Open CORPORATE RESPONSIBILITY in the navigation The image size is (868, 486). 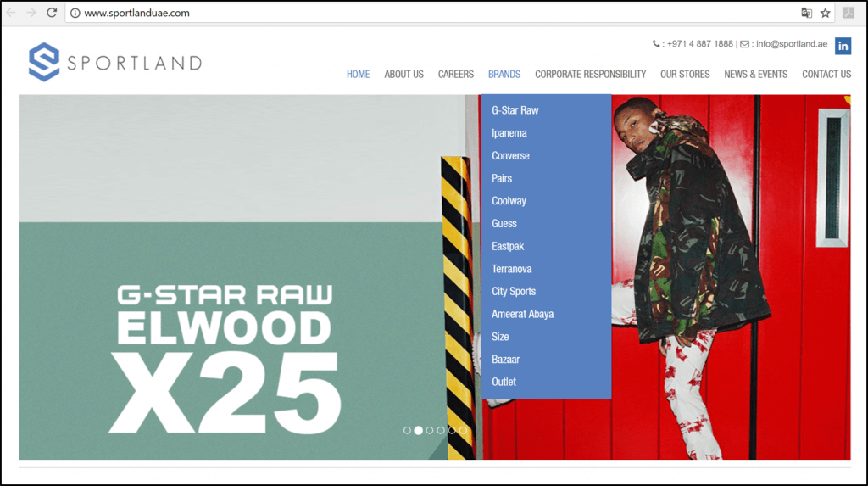[591, 75]
